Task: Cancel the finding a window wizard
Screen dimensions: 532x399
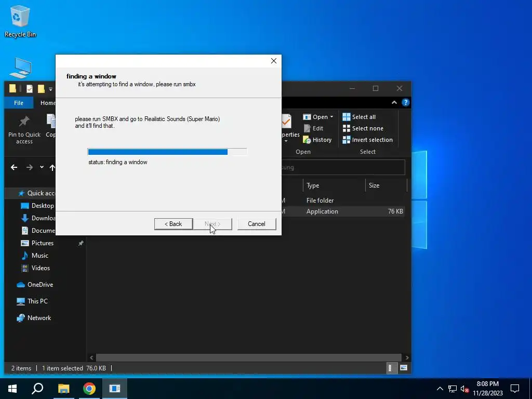Action: [x=257, y=224]
